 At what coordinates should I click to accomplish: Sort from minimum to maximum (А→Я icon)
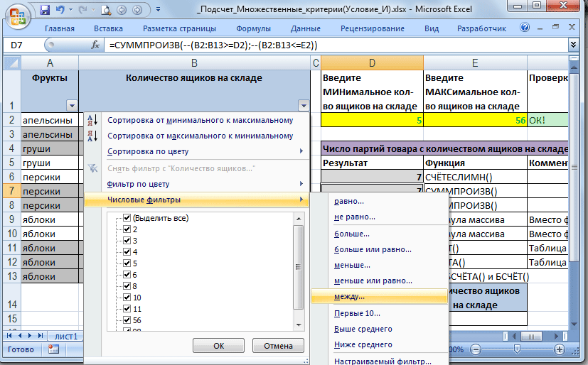pyautogui.click(x=92, y=120)
